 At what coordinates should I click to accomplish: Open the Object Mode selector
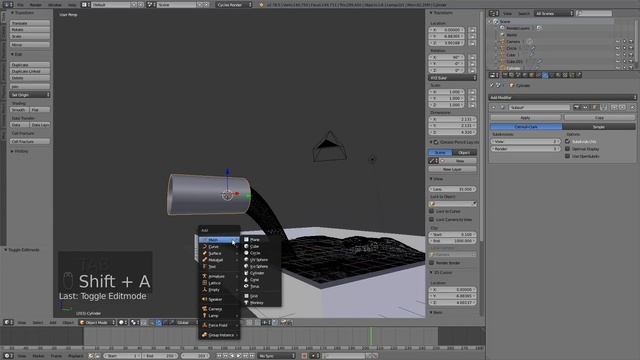(x=97, y=322)
